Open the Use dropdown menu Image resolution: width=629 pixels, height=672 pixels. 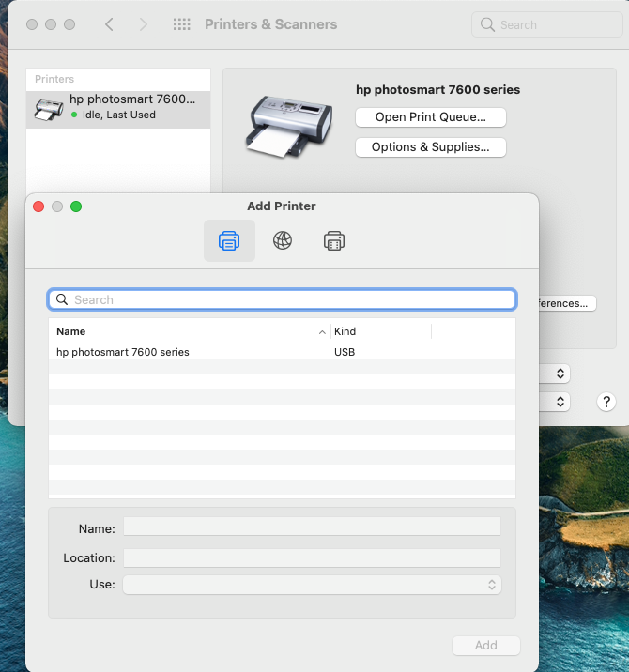pos(312,585)
